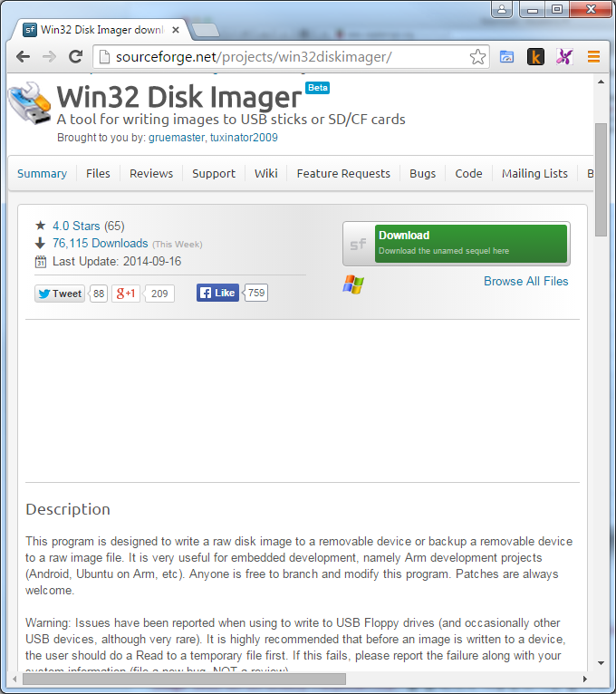Tweet this project with the Tweet button

60,294
